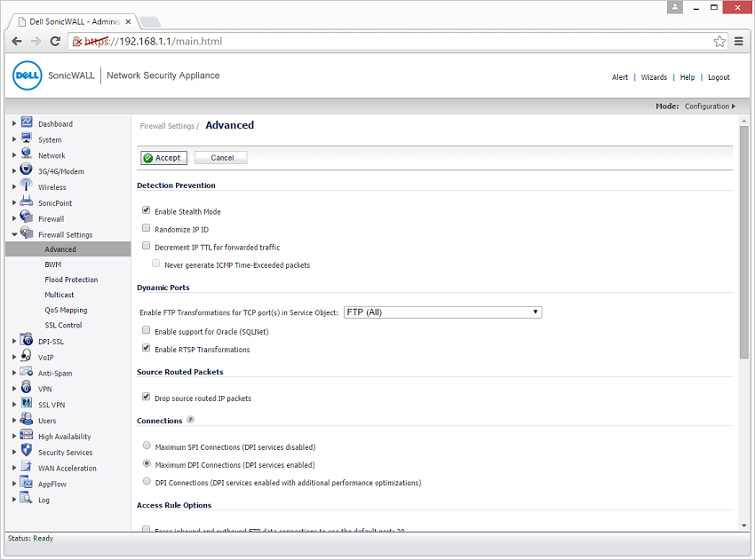Expand the Users tree arrow

(x=14, y=421)
